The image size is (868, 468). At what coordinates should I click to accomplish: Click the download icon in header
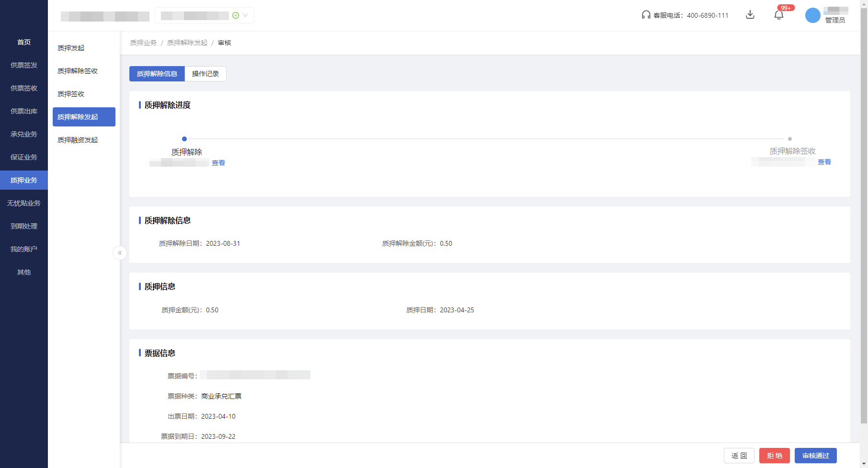point(750,15)
